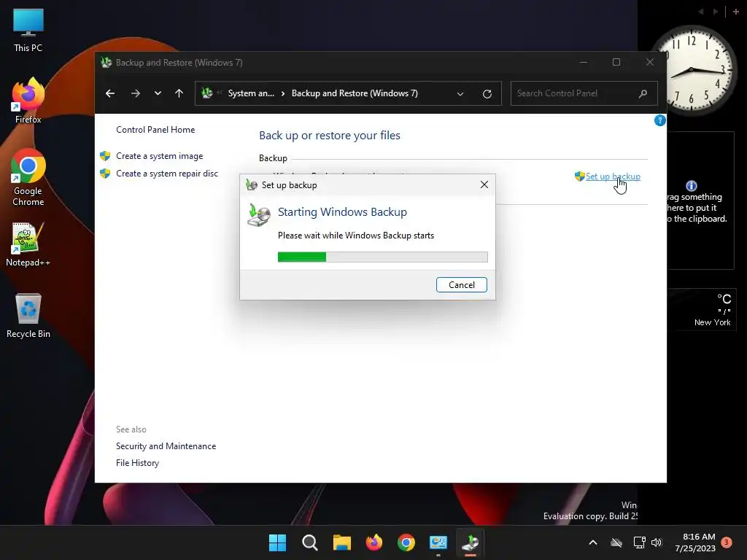
Task: Open the blue Help question mark icon
Action: pos(659,120)
